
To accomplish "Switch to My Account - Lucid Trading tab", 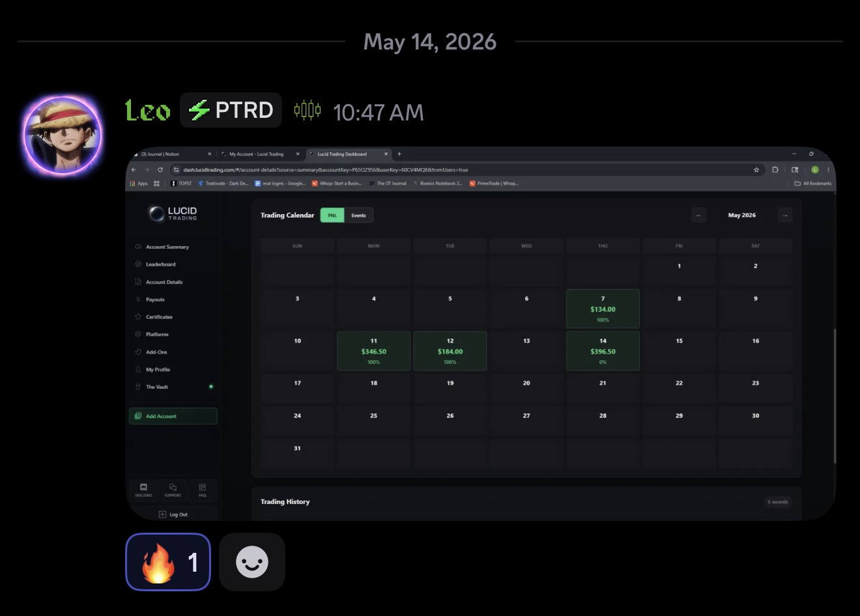I will click(x=256, y=154).
